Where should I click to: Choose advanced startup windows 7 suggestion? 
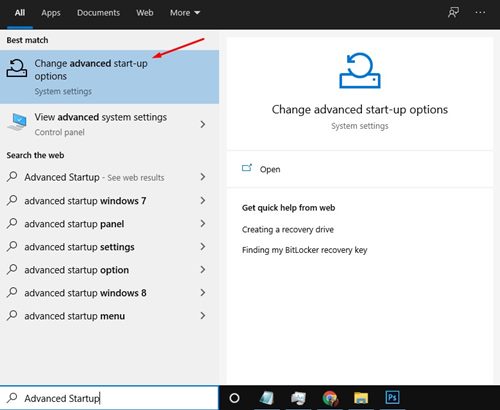109,201
